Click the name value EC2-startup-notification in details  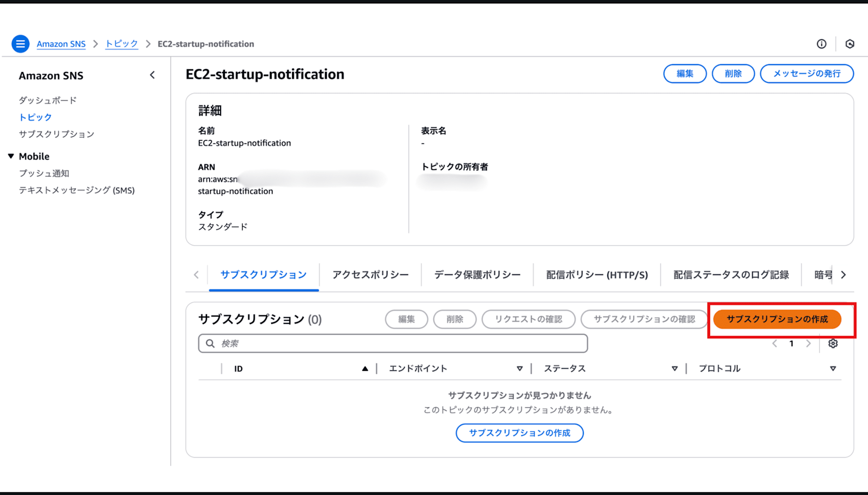[x=244, y=143]
